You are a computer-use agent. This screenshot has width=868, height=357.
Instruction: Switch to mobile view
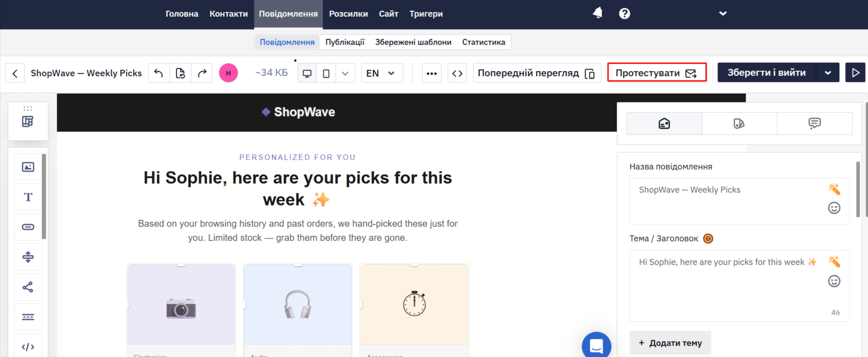click(326, 73)
